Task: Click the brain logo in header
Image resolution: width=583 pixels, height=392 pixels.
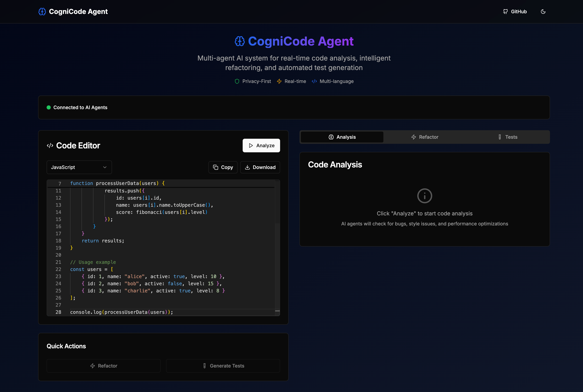Action: (42, 12)
